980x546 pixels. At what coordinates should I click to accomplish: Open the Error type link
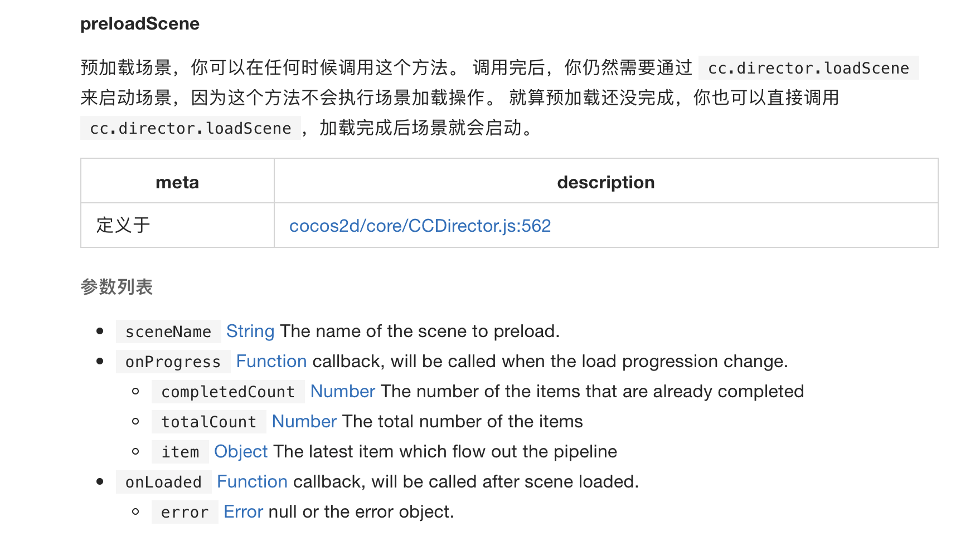coord(243,512)
